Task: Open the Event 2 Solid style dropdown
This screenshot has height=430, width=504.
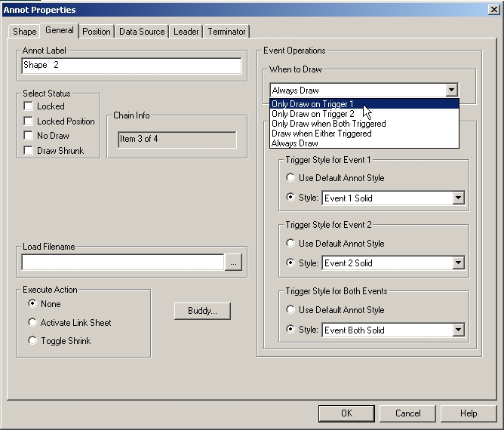Action: tap(458, 263)
